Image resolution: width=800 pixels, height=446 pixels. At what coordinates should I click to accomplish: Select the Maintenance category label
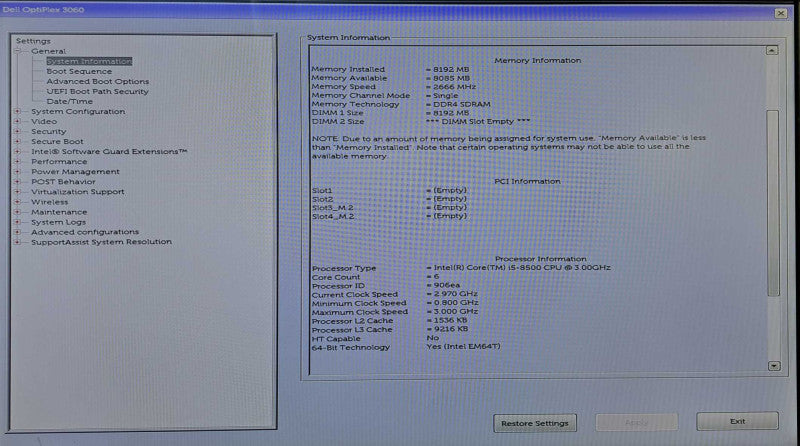click(x=59, y=212)
